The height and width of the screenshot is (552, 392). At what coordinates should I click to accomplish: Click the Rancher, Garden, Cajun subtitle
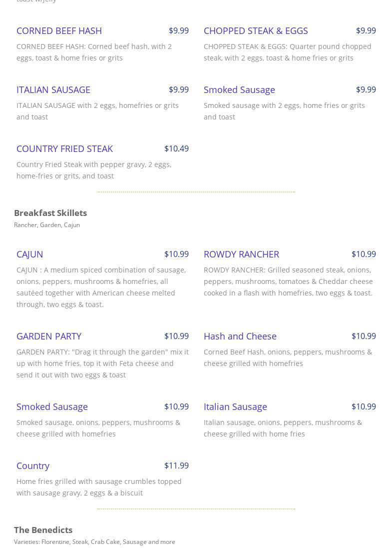click(x=47, y=225)
